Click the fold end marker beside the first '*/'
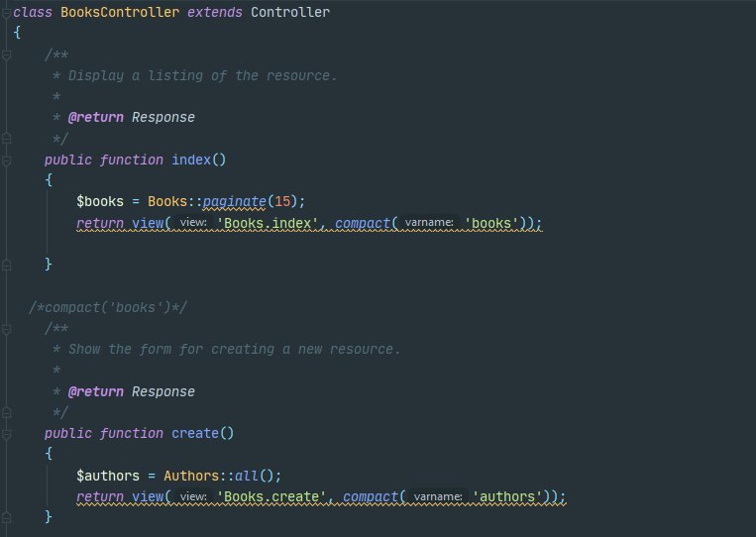 click(6, 139)
